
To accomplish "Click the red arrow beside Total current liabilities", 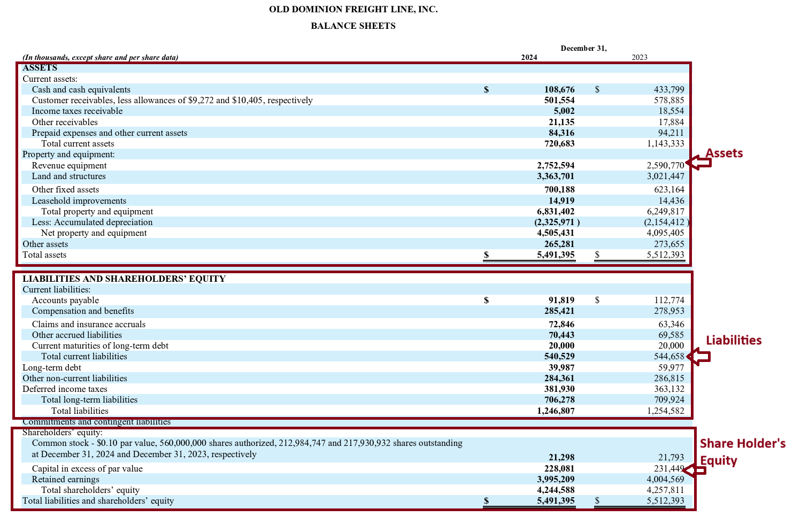I will pyautogui.click(x=698, y=356).
